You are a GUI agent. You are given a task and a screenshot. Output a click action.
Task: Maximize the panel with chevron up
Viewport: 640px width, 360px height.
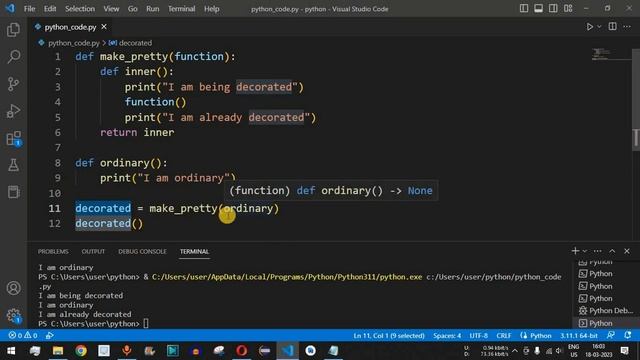pos(612,251)
